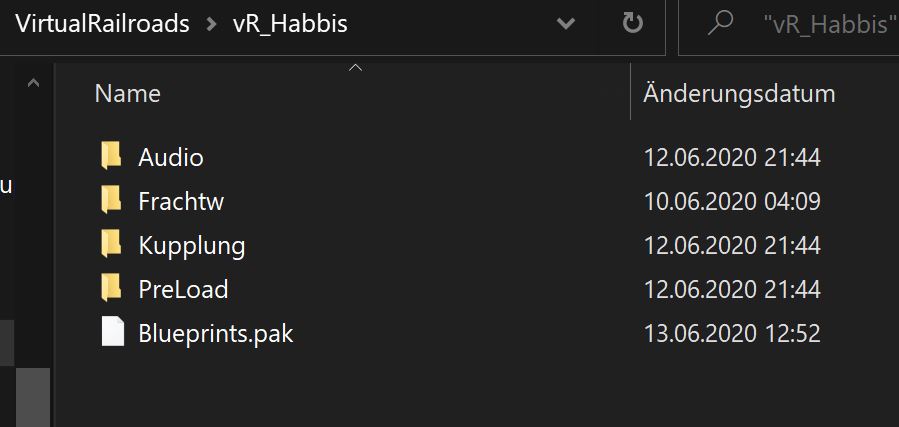Screen dimensions: 899x427
Task: Click the Frachtw date 10.06.2020 04:09
Action: 732,201
